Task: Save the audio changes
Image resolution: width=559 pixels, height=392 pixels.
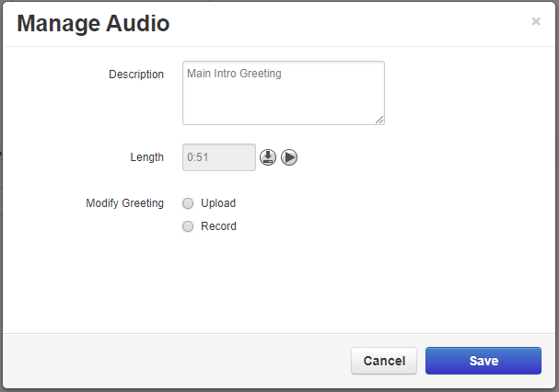Action: 483,361
